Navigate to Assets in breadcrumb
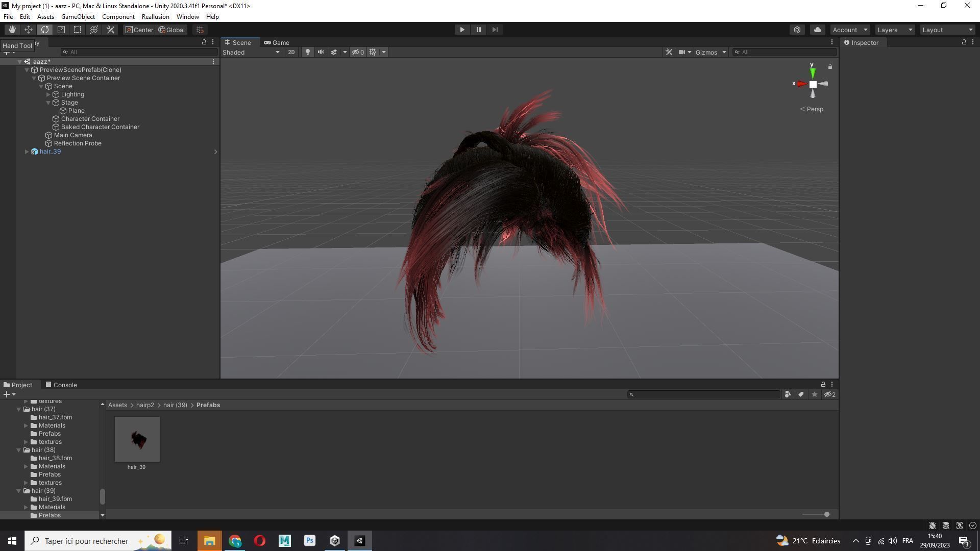Image resolution: width=980 pixels, height=551 pixels. [117, 405]
